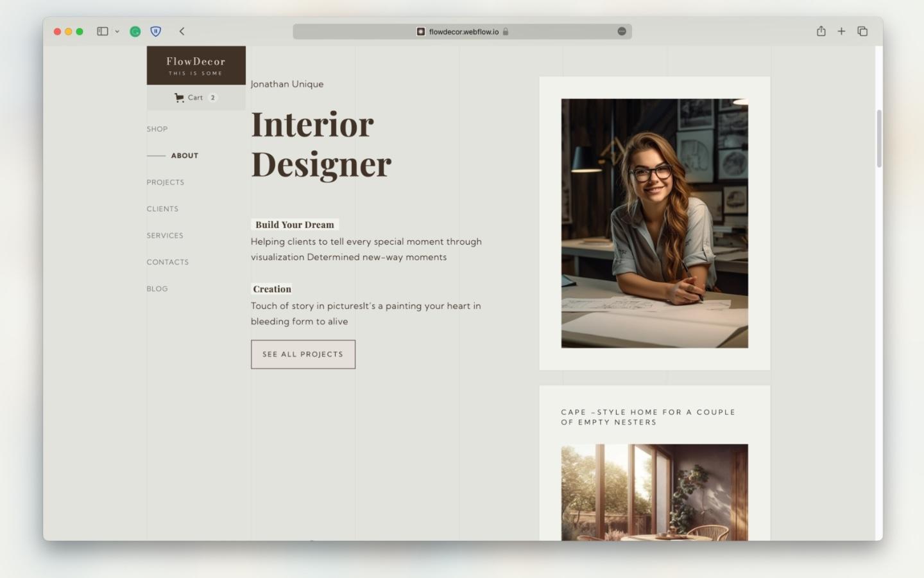Show the tab overview icon

862,31
